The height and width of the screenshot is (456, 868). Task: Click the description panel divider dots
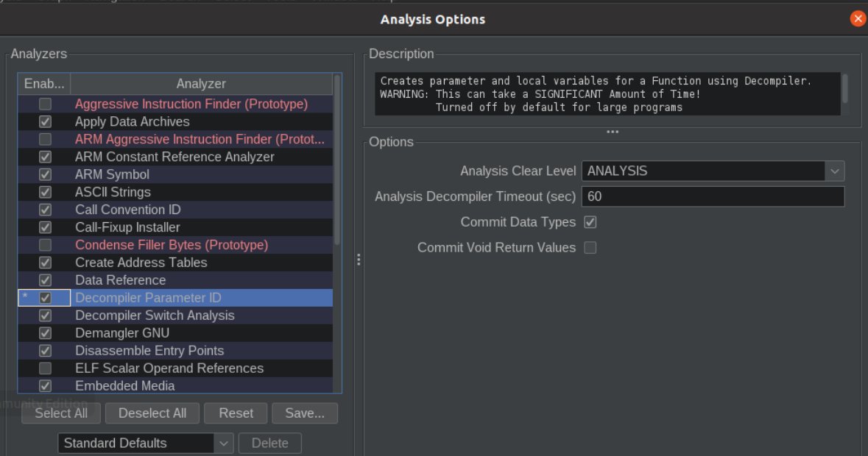tap(613, 132)
